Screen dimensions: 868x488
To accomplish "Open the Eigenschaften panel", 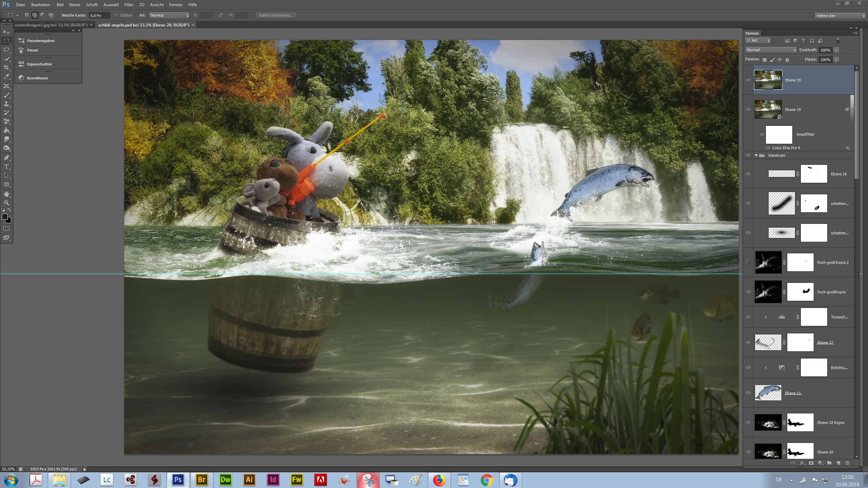I will pos(39,64).
